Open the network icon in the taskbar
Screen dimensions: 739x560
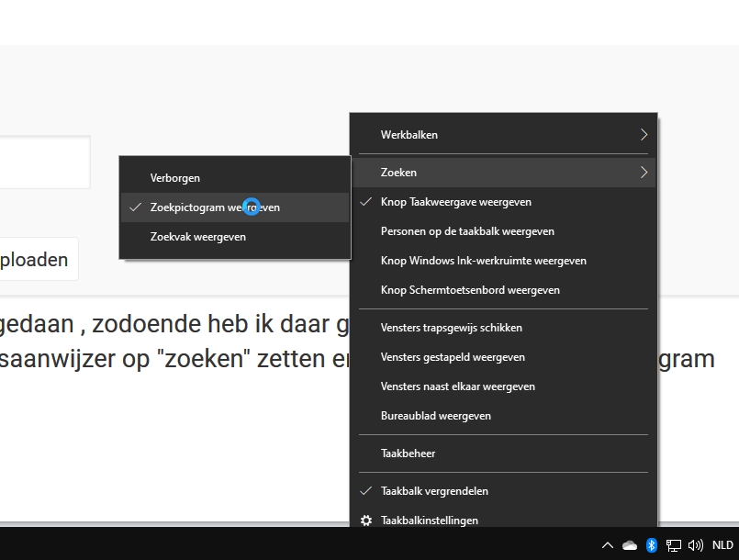673,544
